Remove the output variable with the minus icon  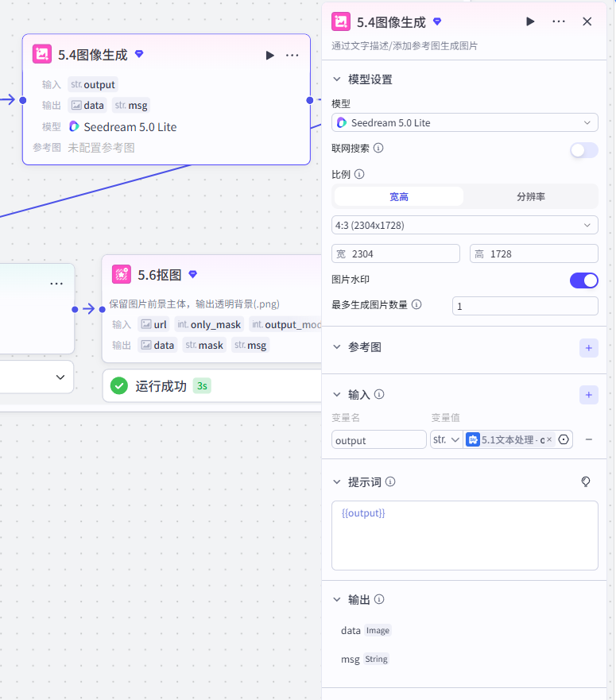tap(589, 439)
